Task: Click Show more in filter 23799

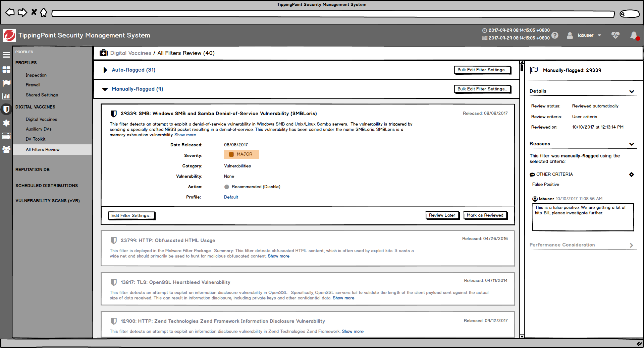Action: point(279,256)
